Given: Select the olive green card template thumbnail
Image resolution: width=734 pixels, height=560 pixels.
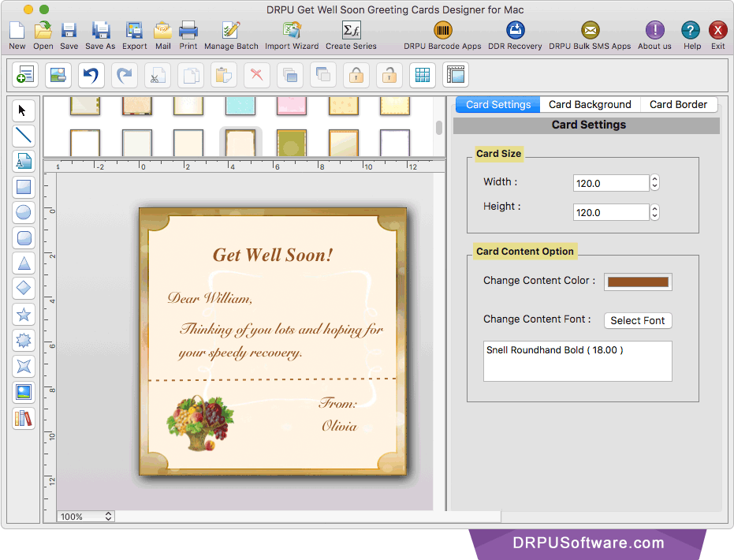Looking at the screenshot, I should [291, 144].
